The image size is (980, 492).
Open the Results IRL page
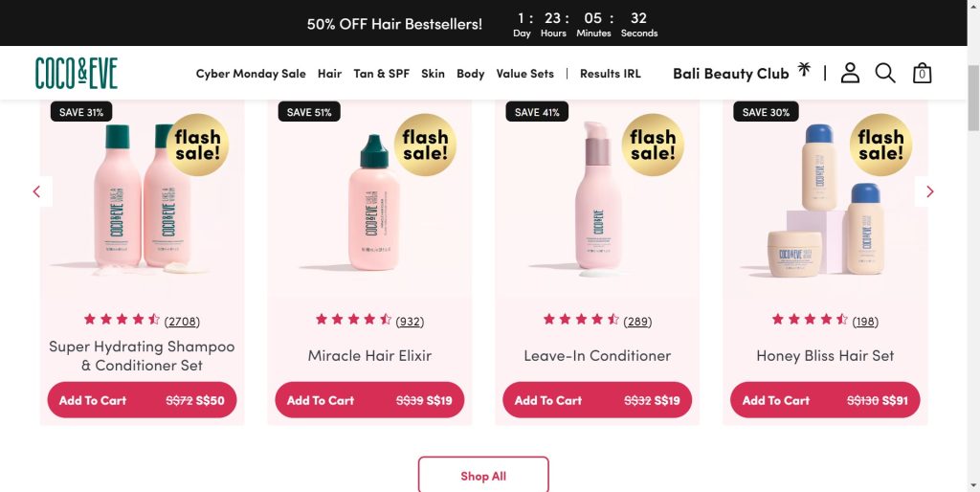pyautogui.click(x=610, y=74)
